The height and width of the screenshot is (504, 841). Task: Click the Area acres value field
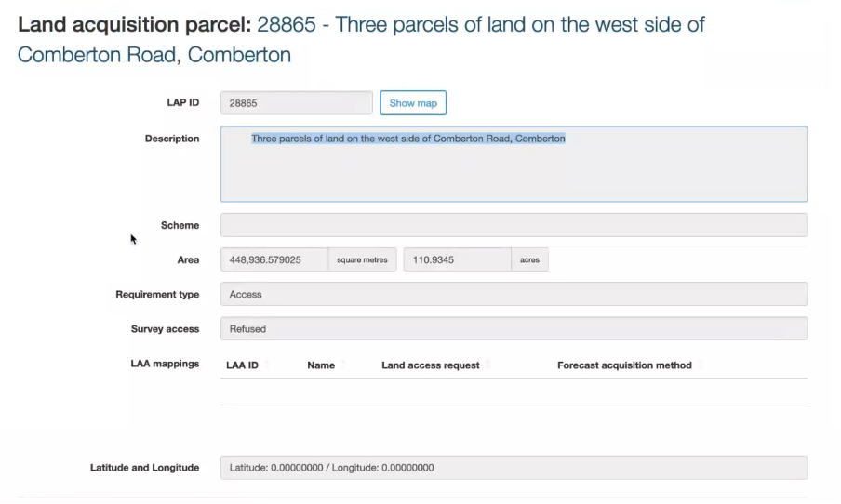pyautogui.click(x=457, y=260)
